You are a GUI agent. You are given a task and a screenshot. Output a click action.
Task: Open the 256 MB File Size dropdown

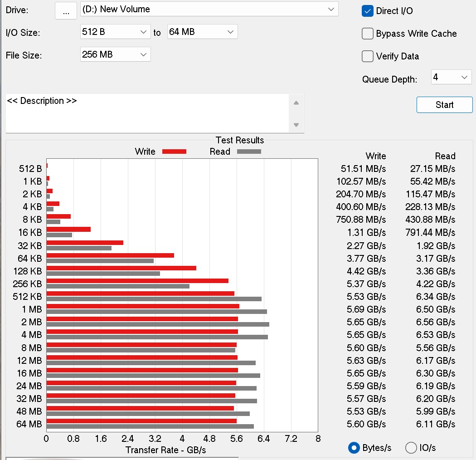pyautogui.click(x=115, y=54)
